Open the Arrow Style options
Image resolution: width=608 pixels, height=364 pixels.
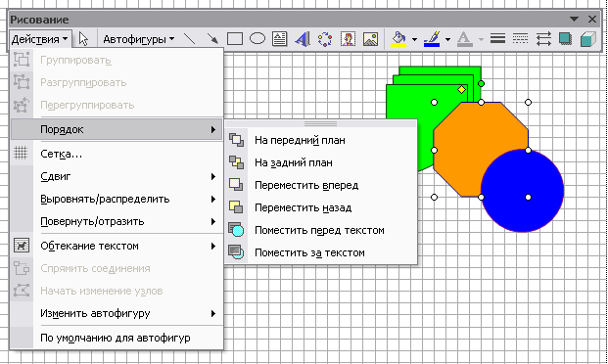(x=543, y=39)
